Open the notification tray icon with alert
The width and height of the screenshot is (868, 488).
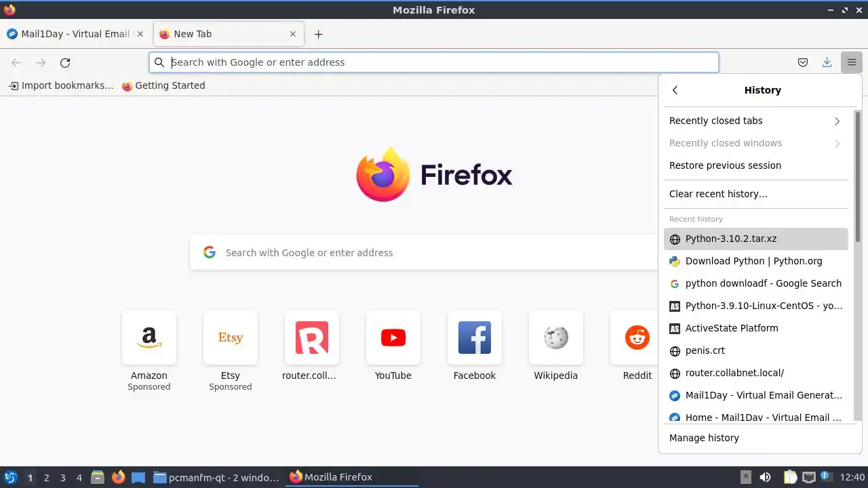click(827, 477)
